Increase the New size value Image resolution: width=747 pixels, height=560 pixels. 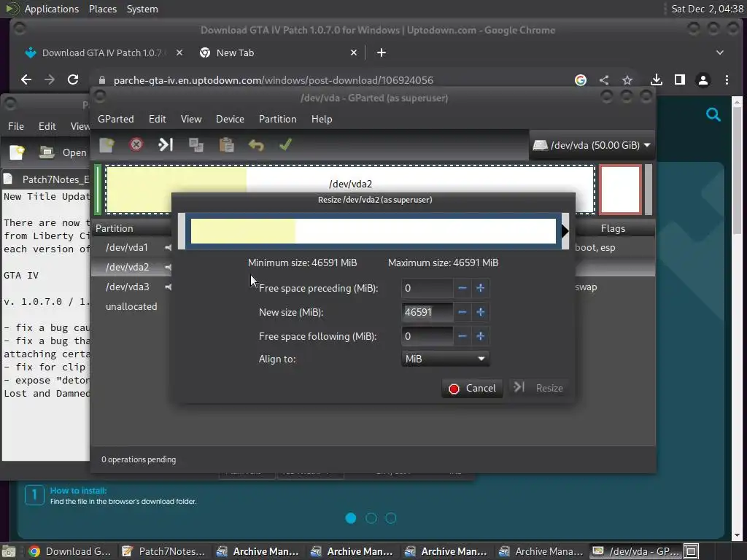click(x=481, y=312)
